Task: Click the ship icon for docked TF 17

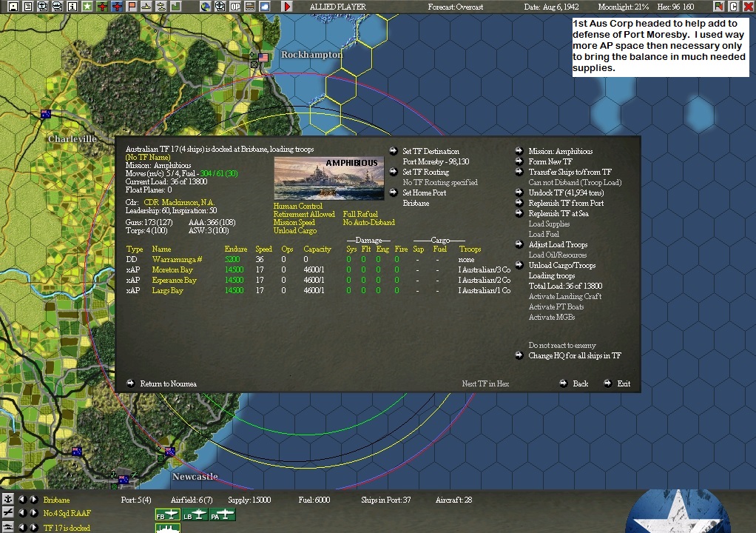Action: click(7, 526)
